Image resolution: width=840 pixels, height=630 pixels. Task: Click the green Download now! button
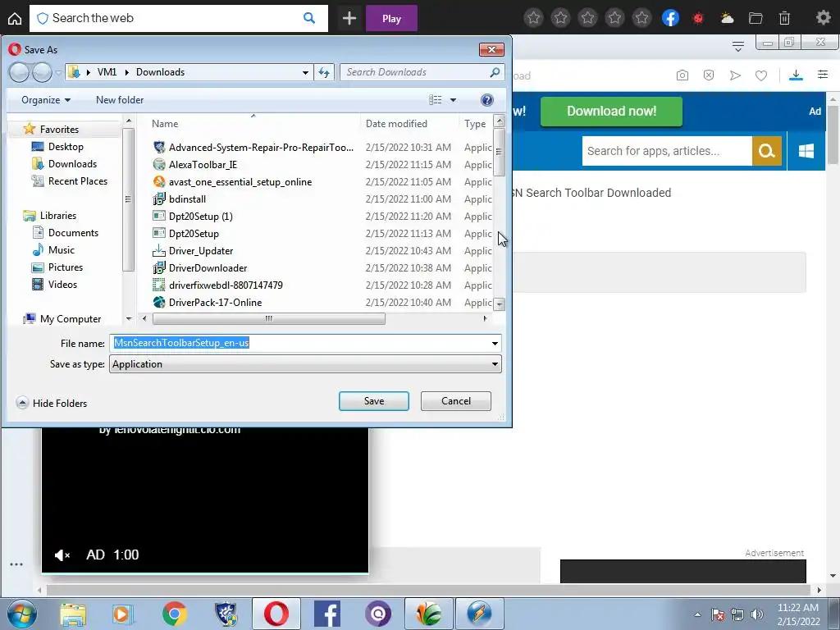coord(611,112)
